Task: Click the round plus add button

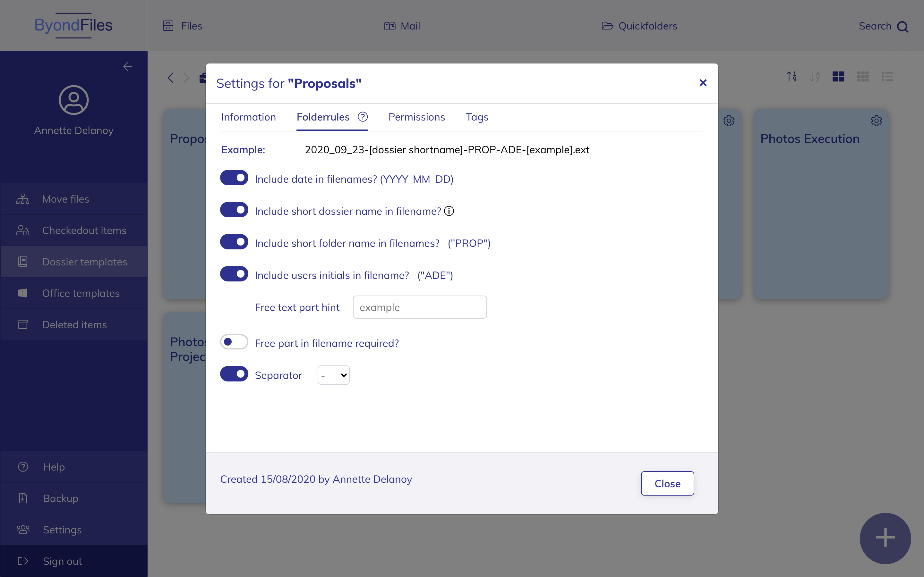Action: [885, 538]
